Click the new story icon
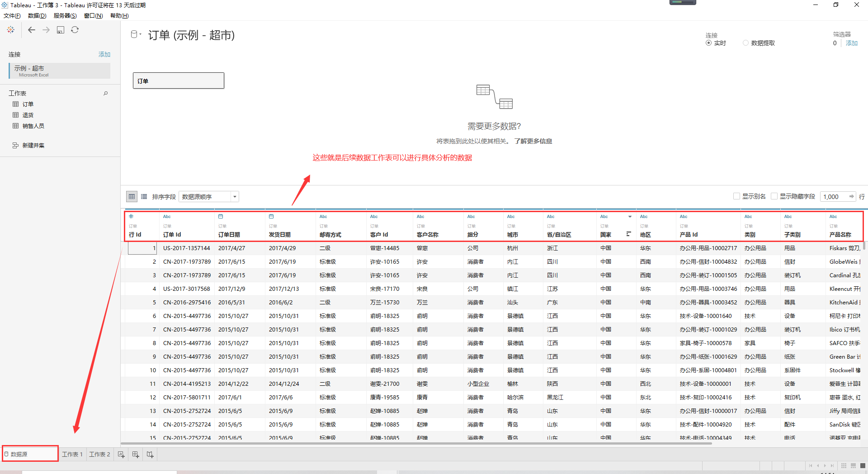 point(150,455)
